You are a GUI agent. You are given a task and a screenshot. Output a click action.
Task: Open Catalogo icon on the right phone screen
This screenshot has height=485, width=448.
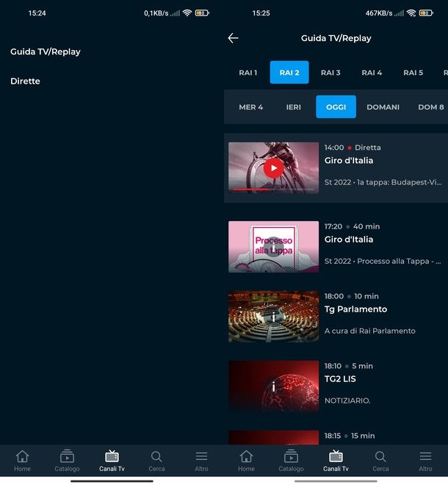pyautogui.click(x=291, y=461)
